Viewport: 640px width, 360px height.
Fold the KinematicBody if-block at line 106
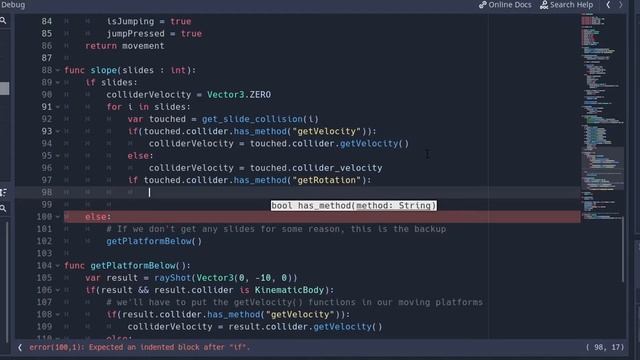coord(58,290)
